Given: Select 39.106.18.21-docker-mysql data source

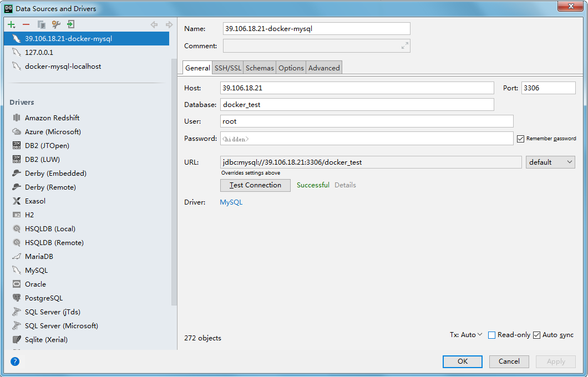Looking at the screenshot, I should pyautogui.click(x=87, y=39).
